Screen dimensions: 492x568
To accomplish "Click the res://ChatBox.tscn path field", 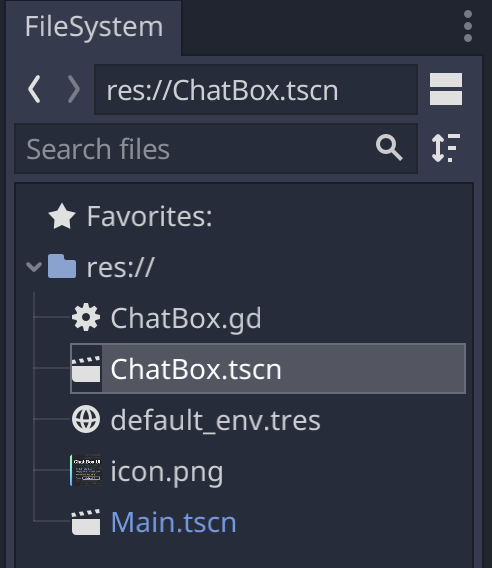I will coord(256,90).
